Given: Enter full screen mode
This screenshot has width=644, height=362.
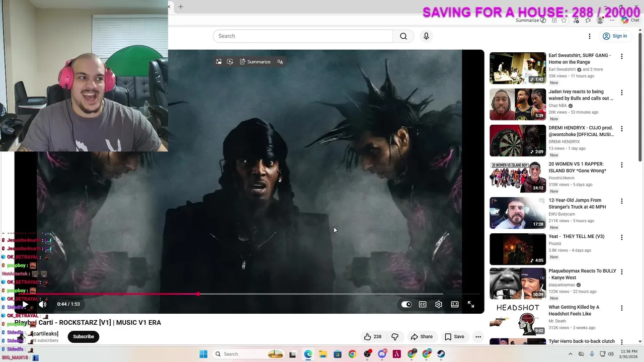Looking at the screenshot, I should (x=471, y=304).
